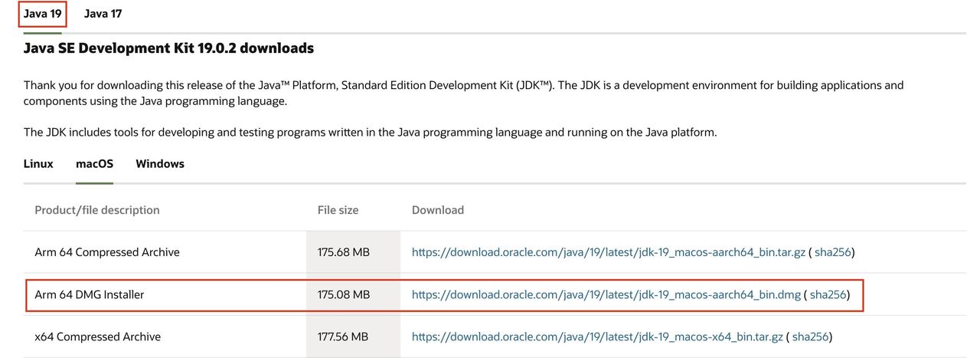This screenshot has height=358, width=980.
Task: Open sha256 for Arm 64 DMG Installer
Action: click(828, 294)
